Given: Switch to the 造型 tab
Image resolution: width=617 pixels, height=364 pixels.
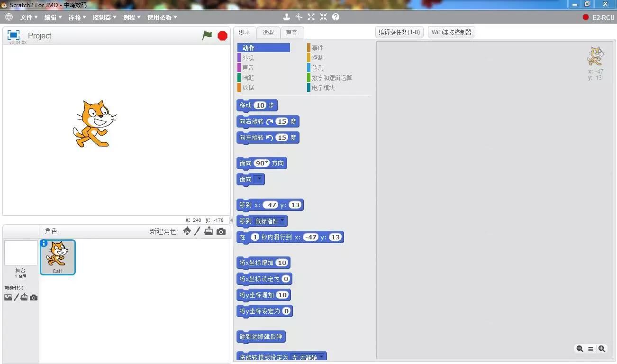Looking at the screenshot, I should click(x=268, y=33).
